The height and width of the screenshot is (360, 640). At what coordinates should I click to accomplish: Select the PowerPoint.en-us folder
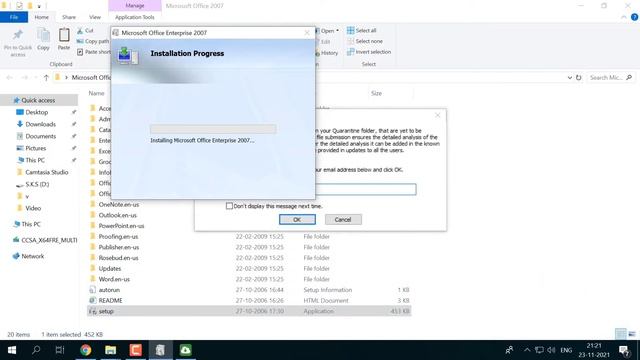(121, 226)
